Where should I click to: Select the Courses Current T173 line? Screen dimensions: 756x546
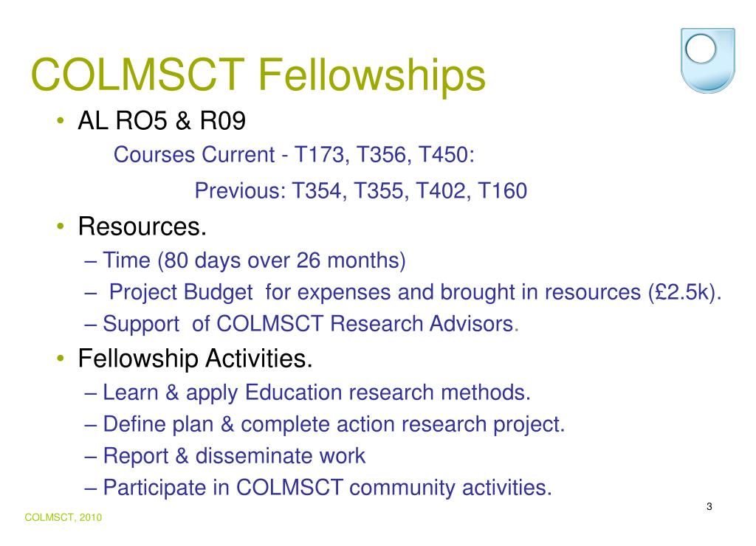coord(294,155)
